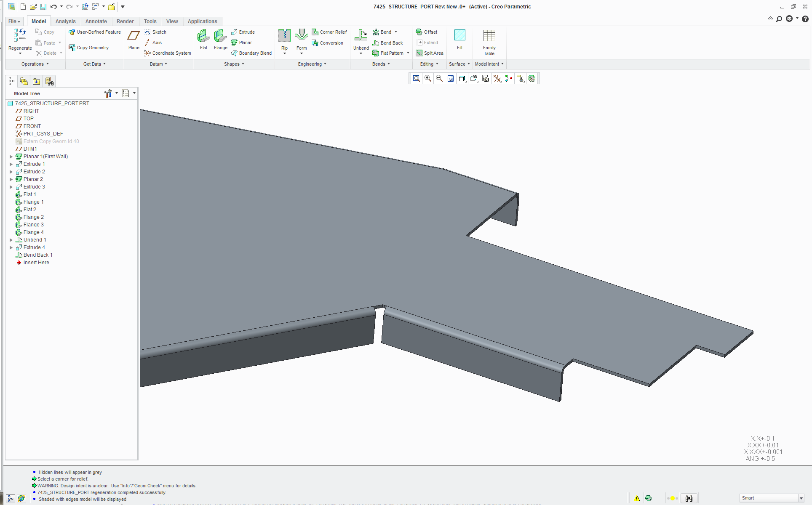The width and height of the screenshot is (812, 505).
Task: Open the Operations group dropdown
Action: (x=35, y=64)
